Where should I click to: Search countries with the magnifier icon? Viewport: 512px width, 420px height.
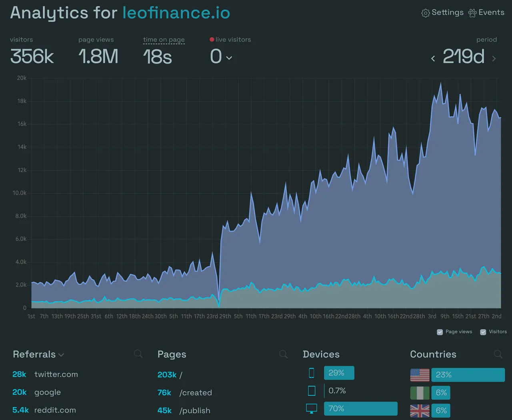[498, 354]
